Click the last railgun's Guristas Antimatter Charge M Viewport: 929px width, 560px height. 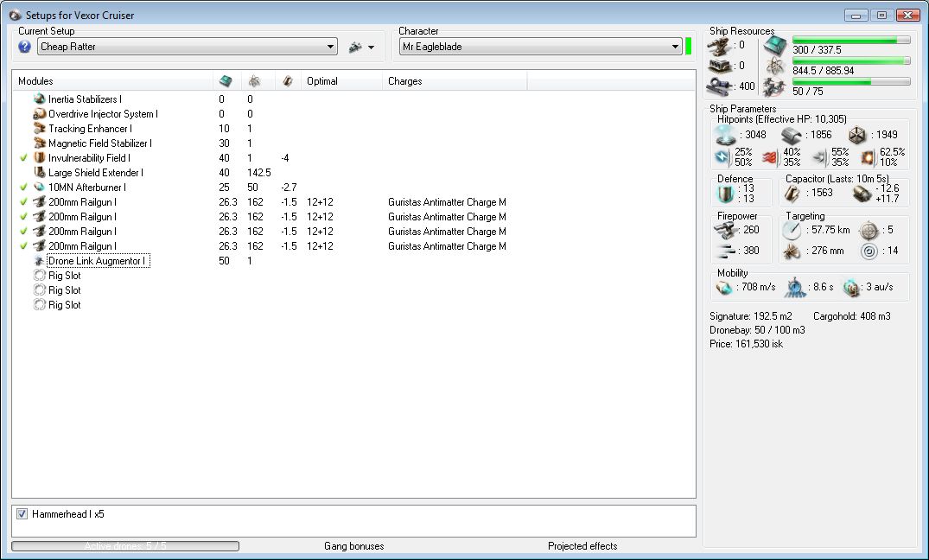click(x=448, y=246)
